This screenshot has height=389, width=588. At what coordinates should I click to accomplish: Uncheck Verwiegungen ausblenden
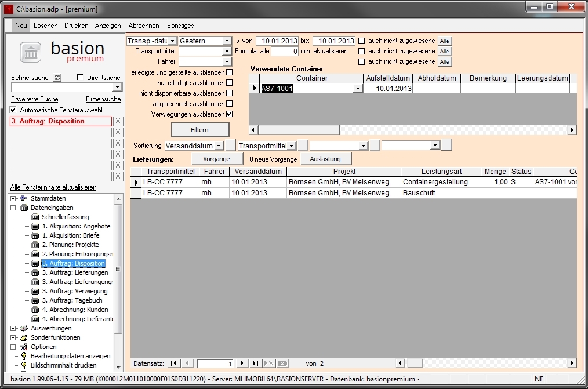tap(229, 114)
